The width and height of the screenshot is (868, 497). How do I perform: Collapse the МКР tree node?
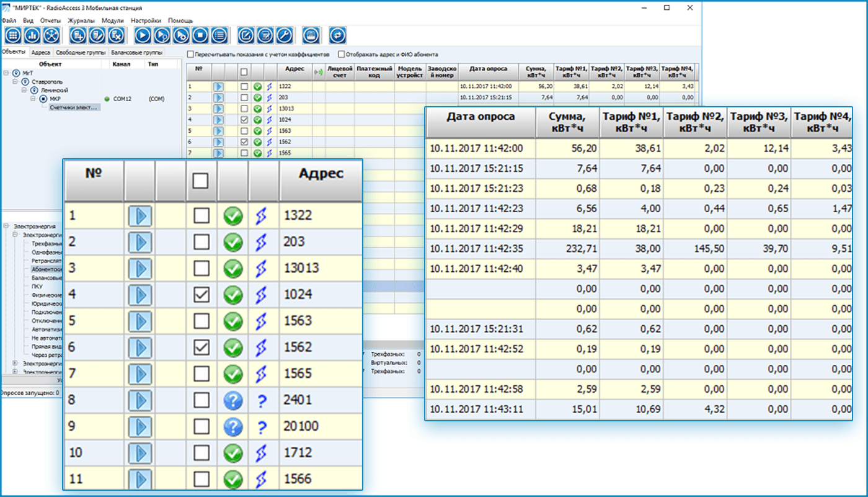pos(33,99)
